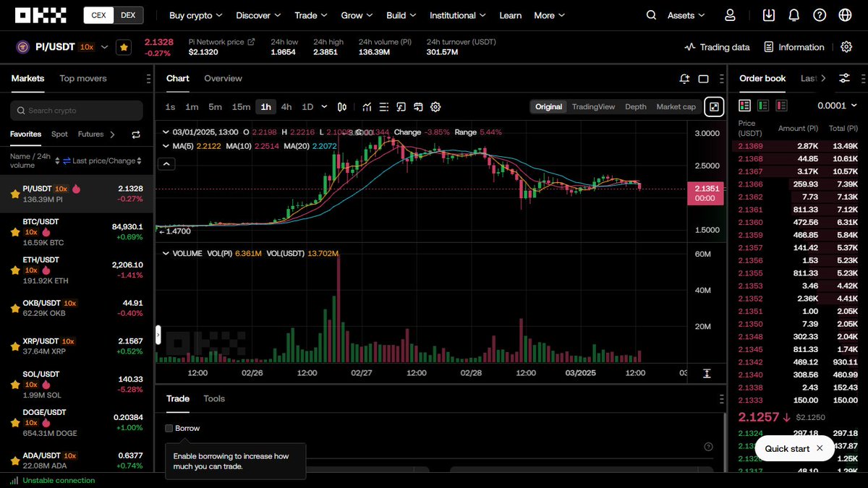This screenshot has height=488, width=868.
Task: Collapse chart legend with up-arrow button
Action: pyautogui.click(x=166, y=164)
